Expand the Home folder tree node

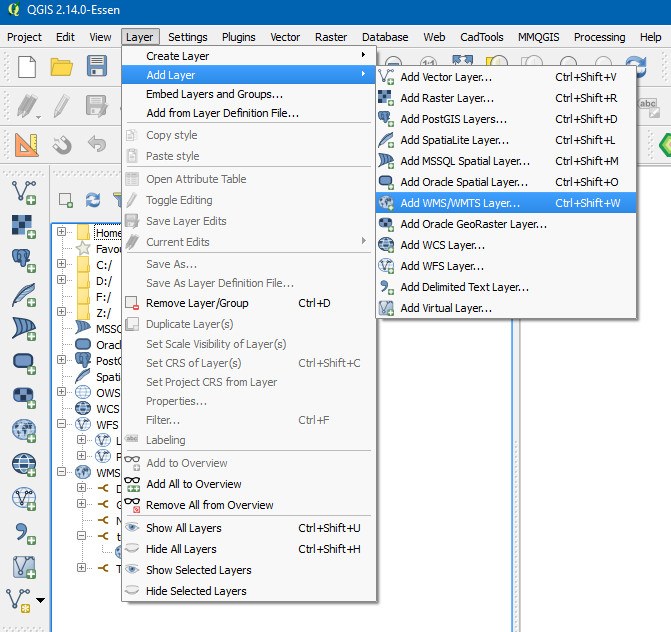tap(62, 231)
